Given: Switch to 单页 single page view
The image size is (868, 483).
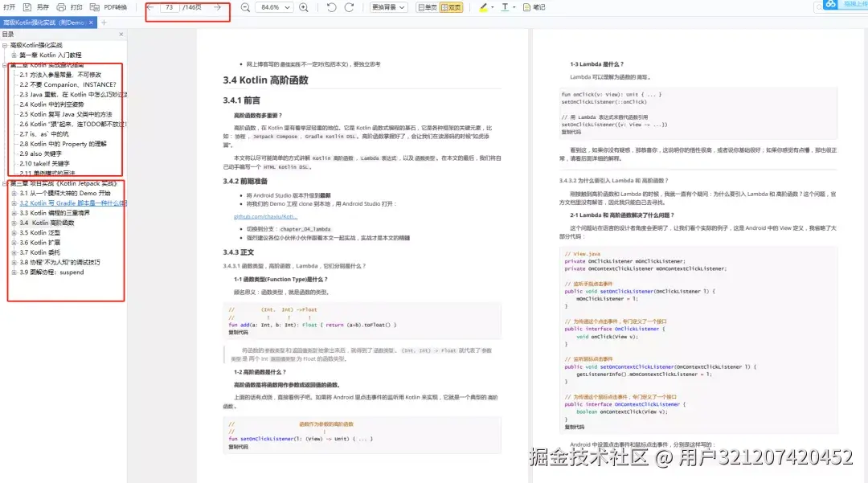Looking at the screenshot, I should 428,7.
